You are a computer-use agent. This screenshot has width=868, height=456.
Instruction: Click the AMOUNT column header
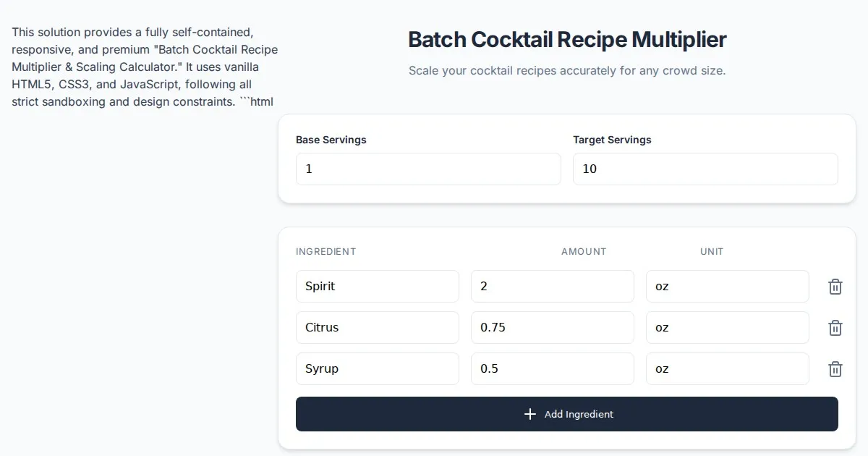584,252
